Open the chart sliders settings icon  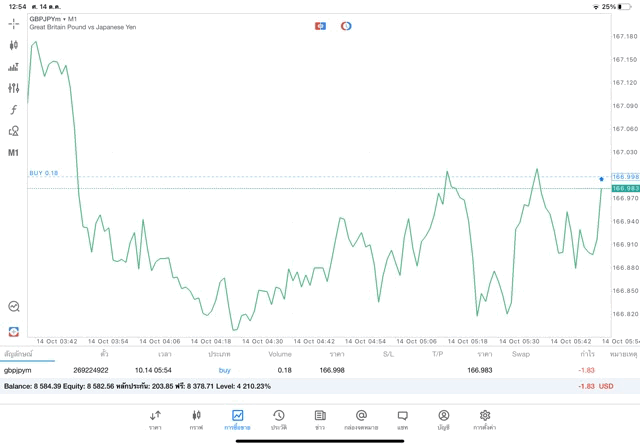[13, 88]
